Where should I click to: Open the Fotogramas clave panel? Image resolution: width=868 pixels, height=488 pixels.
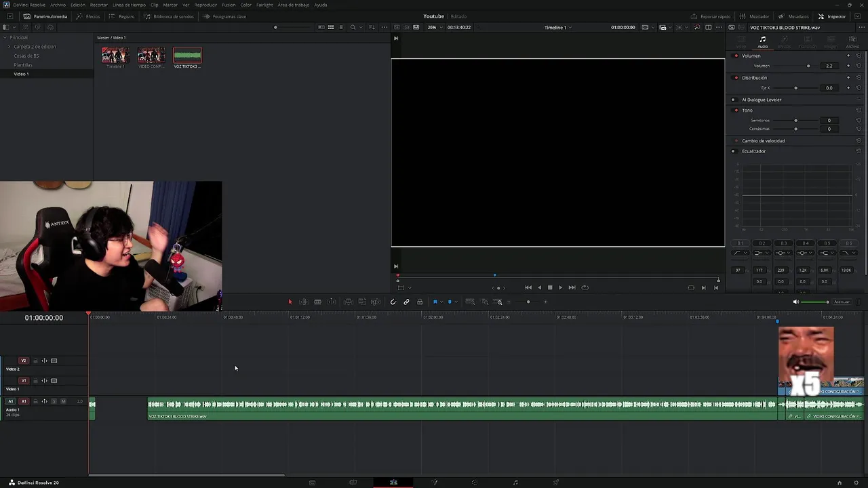tap(224, 16)
